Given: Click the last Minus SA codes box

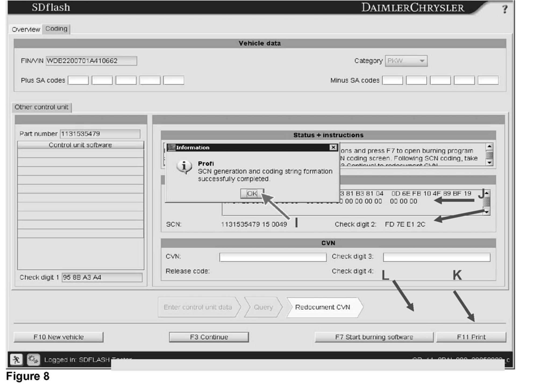Looking at the screenshot, I should coord(488,80).
